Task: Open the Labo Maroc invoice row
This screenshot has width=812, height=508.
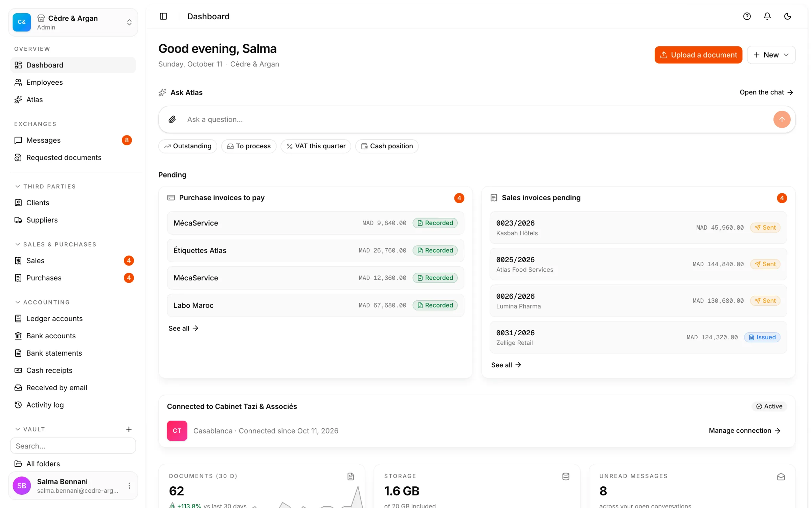Action: pos(315,305)
